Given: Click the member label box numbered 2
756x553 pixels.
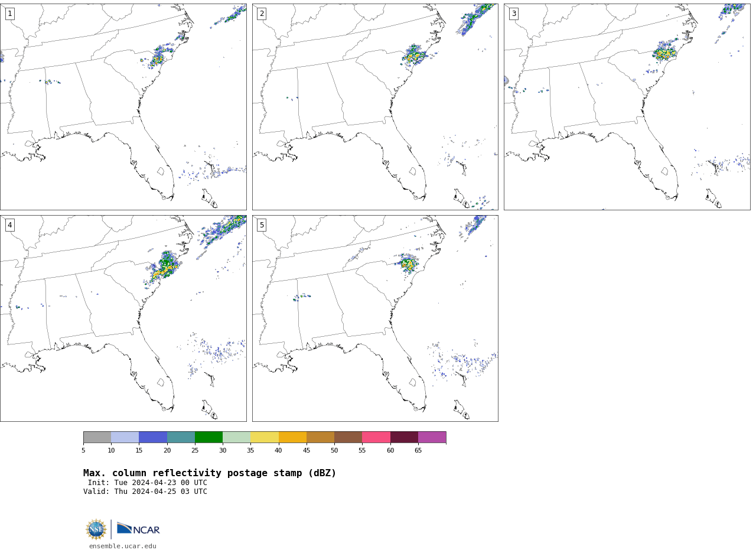Looking at the screenshot, I should tap(262, 14).
